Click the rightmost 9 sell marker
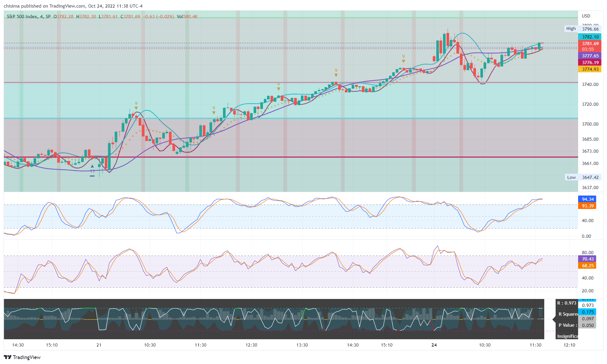The width and height of the screenshot is (607, 364). click(403, 58)
